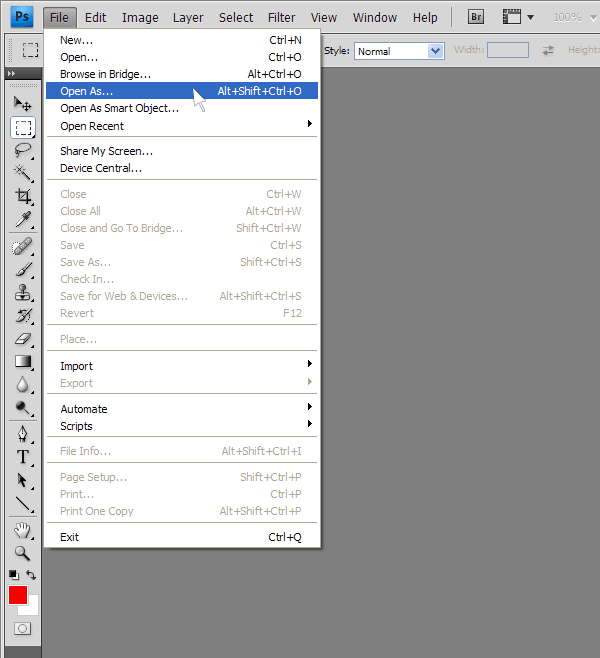
Task: Open the marquee tool preset picker
Action: (30, 50)
